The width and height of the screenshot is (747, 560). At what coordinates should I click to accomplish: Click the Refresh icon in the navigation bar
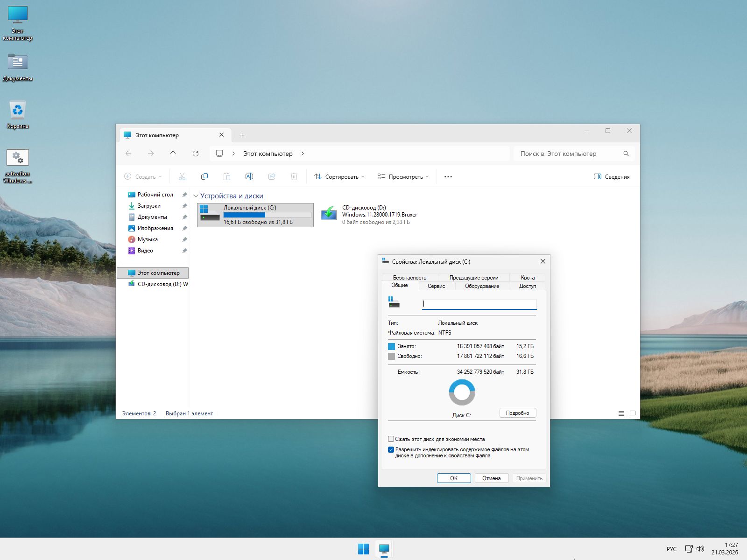pos(196,154)
